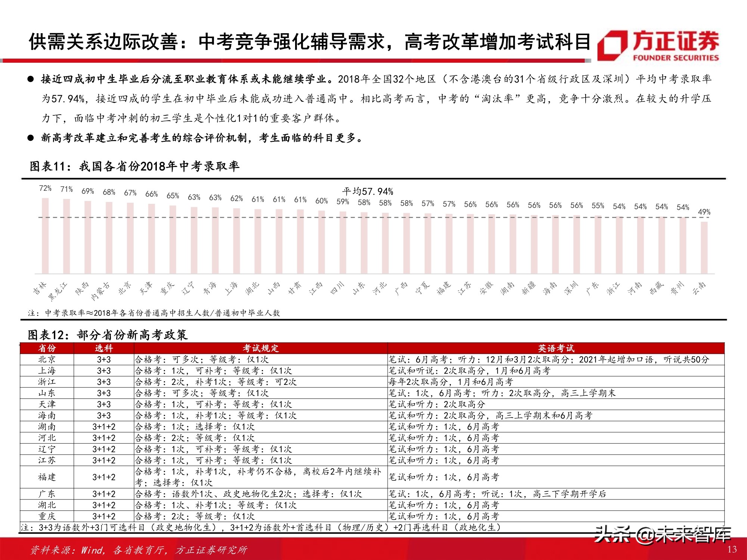This screenshot has height=560, width=747.
Task: Click the FOUNDER SECURITIES text mark
Action: point(677,58)
